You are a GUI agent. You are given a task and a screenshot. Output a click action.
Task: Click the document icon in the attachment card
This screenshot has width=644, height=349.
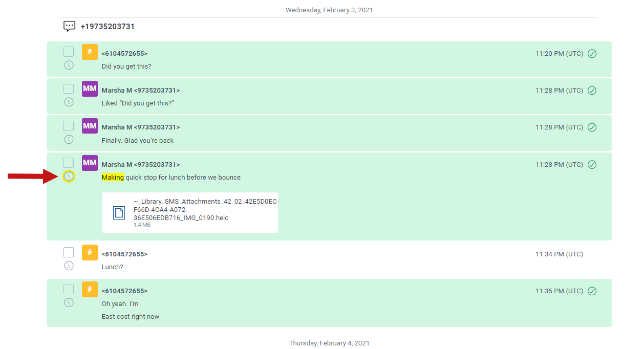pos(119,213)
